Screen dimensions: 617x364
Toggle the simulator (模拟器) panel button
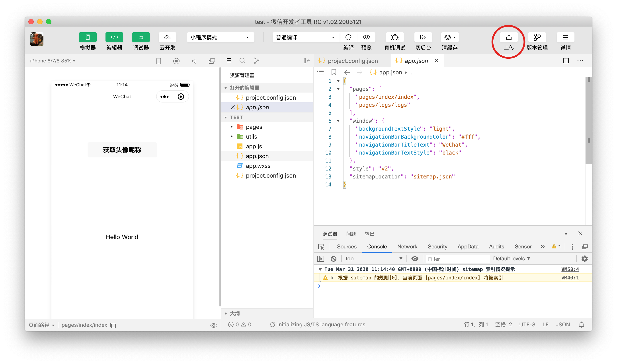click(x=88, y=37)
